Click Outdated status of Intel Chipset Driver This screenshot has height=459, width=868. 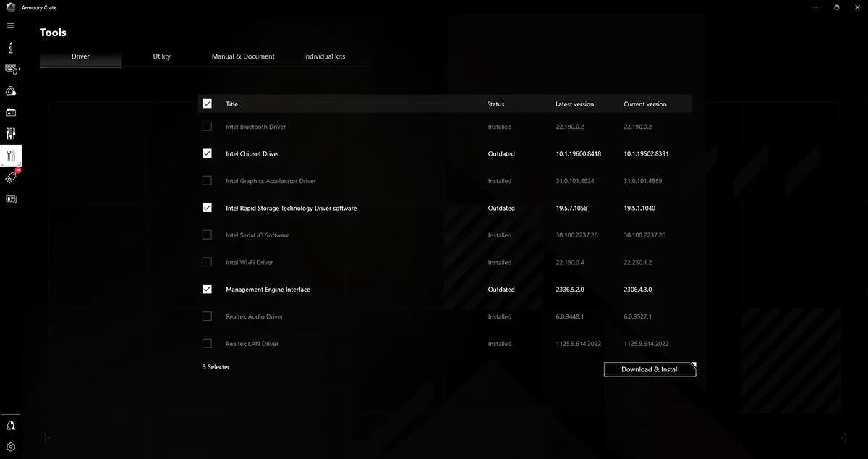(501, 153)
